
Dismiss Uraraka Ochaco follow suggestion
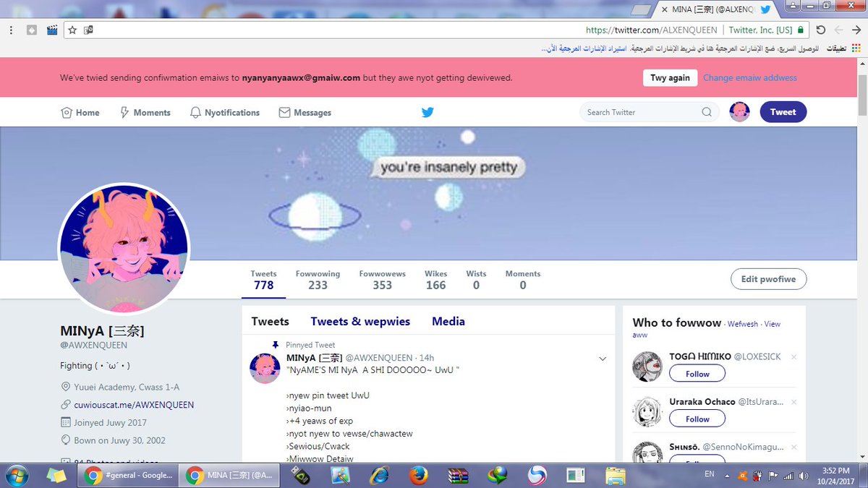793,402
